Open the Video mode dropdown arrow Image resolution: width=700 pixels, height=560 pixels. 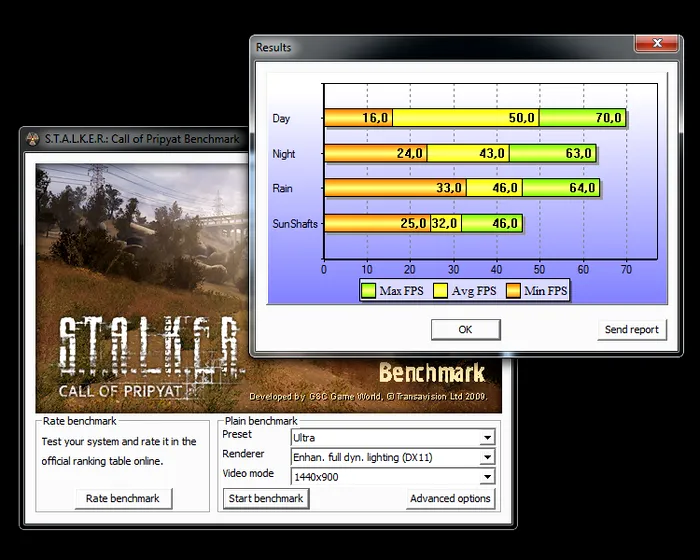click(x=488, y=476)
